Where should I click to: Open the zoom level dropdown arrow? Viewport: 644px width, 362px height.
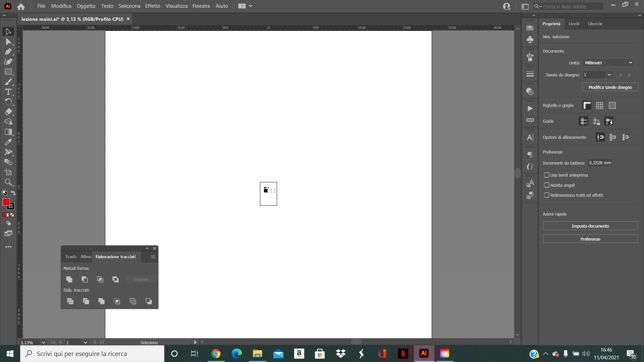(43, 343)
